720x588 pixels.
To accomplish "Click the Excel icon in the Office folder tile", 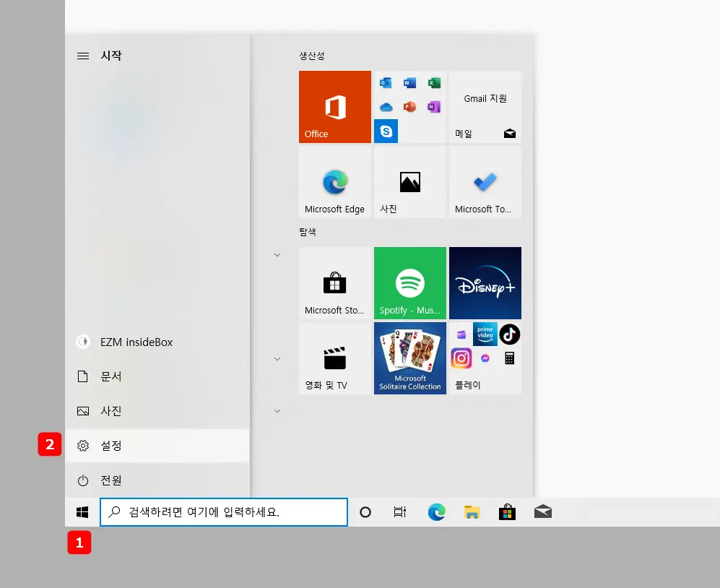I will (x=434, y=82).
